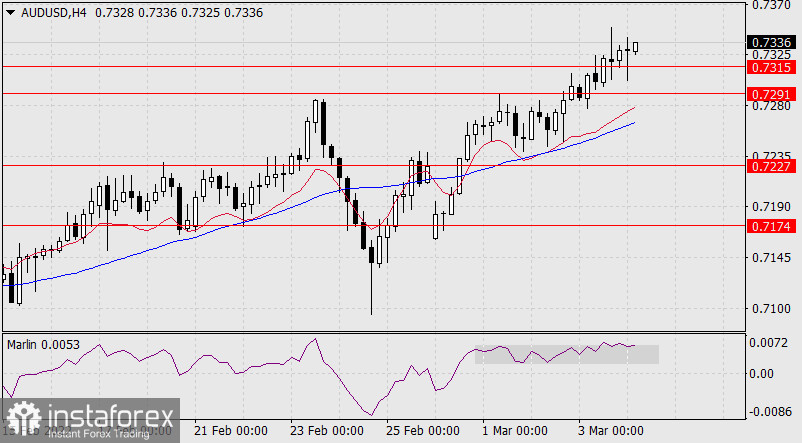
Task: Click the red 0.7315 level label
Action: (771, 67)
